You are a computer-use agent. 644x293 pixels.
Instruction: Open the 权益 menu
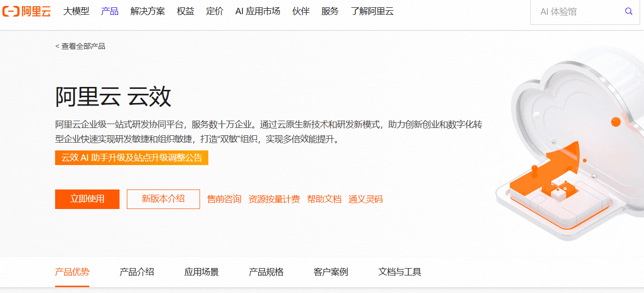point(185,11)
